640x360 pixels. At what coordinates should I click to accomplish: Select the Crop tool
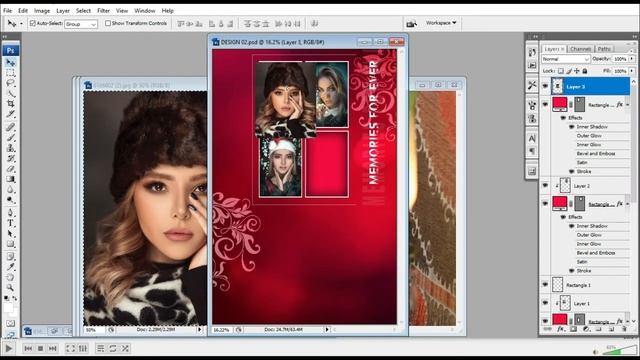click(x=11, y=104)
